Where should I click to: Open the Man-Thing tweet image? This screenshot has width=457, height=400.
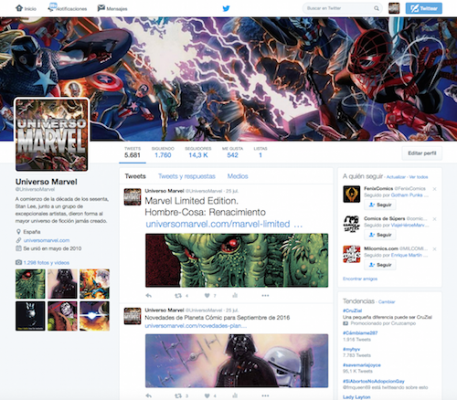237,260
